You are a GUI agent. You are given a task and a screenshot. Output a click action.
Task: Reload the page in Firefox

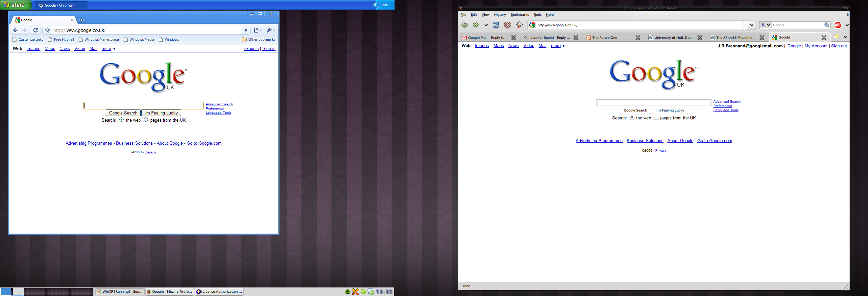[x=496, y=25]
